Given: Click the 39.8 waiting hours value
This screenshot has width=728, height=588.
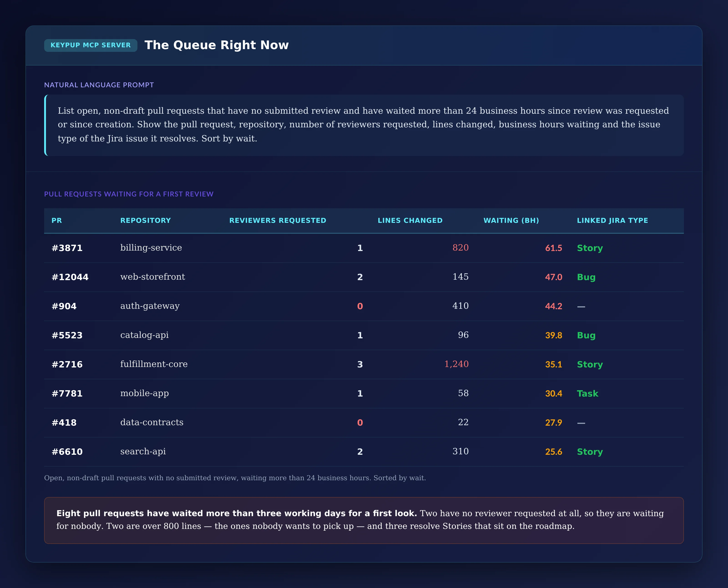Looking at the screenshot, I should pyautogui.click(x=554, y=335).
